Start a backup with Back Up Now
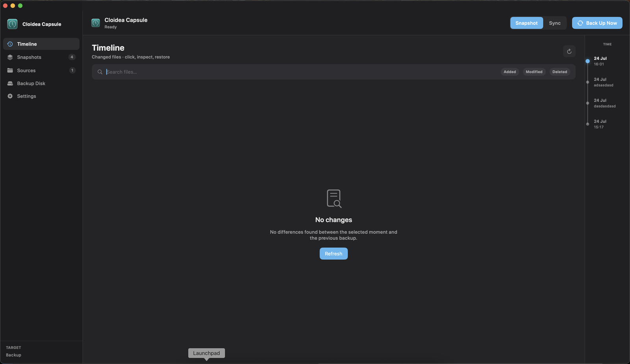Image resolution: width=630 pixels, height=364 pixels. 597,23
